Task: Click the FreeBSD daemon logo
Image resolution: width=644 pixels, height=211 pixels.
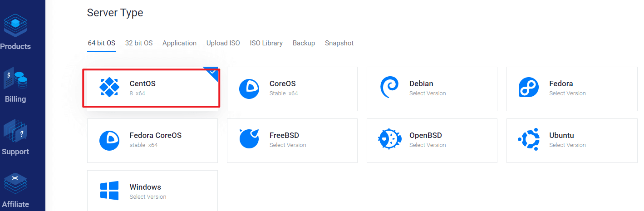Action: pos(249,139)
